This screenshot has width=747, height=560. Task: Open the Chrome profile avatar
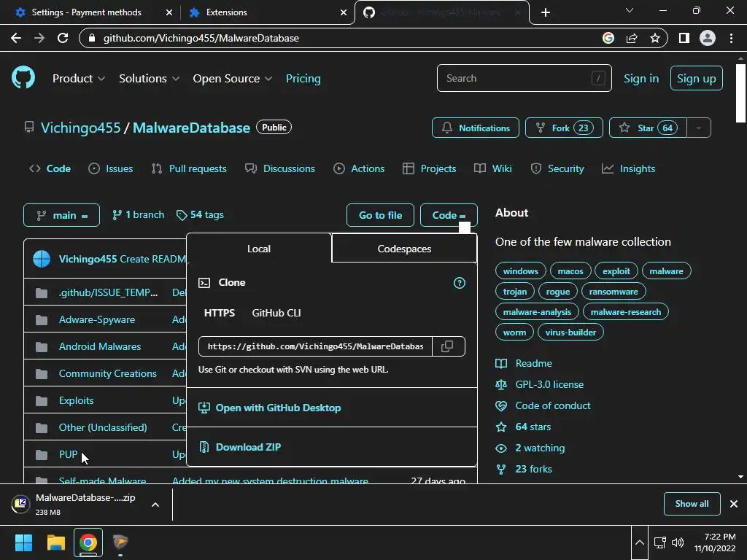[x=708, y=38]
